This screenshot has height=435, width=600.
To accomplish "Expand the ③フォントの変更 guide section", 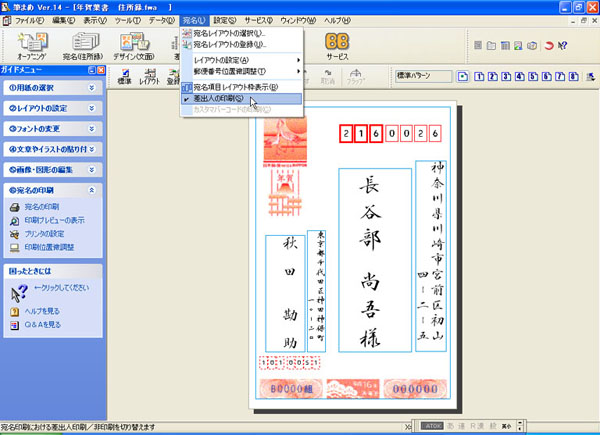I will (91, 128).
